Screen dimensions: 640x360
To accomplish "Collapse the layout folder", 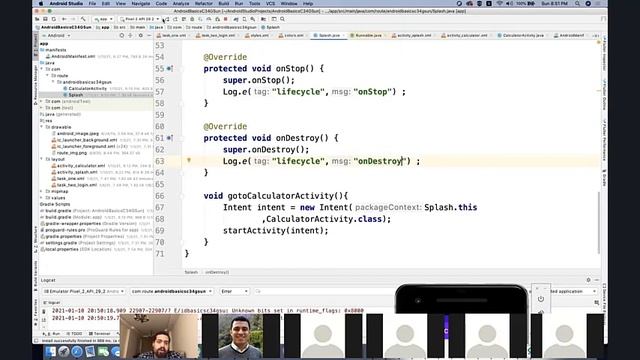I will pos(42,159).
